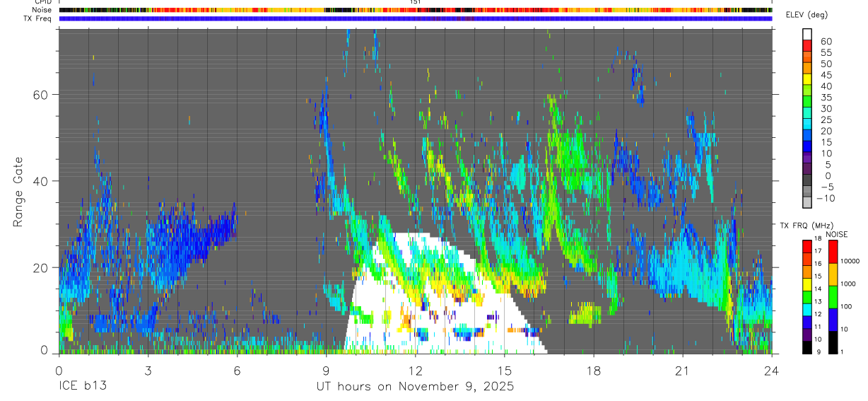Image resolution: width=868 pixels, height=401 pixels.
Task: Pick the yellow segment of the NOISE colorbar
Action: 833,274
